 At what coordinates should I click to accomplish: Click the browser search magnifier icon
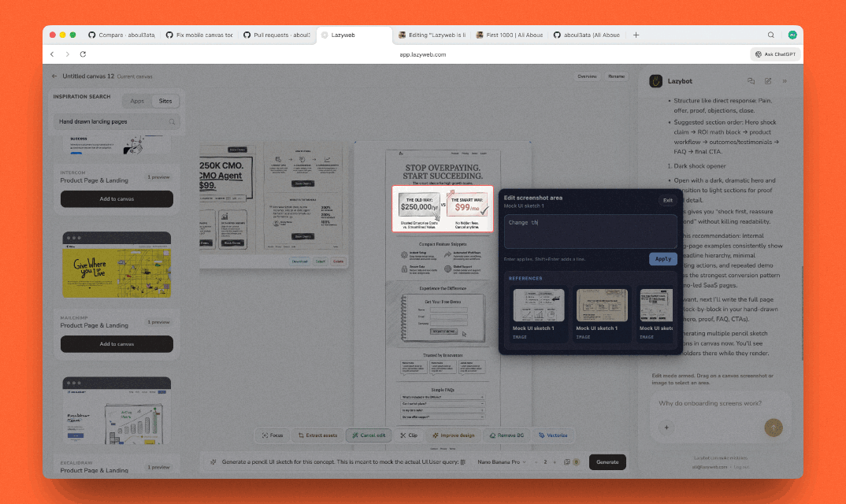point(771,35)
